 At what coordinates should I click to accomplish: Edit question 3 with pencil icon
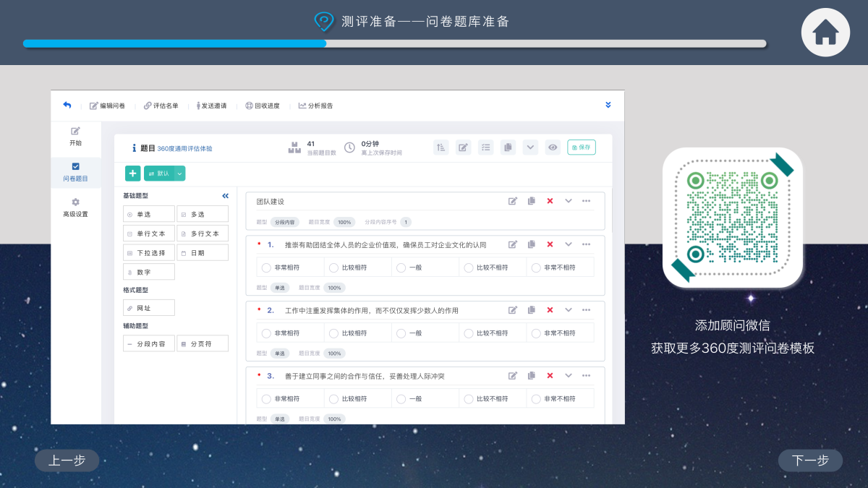[x=513, y=376]
